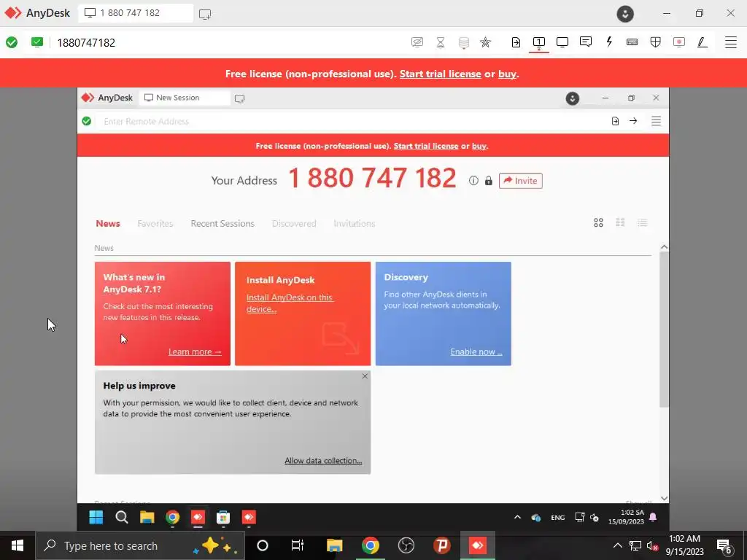Screen dimensions: 747x560
Task: Open the lightning bolt actions menu
Action: point(609,42)
